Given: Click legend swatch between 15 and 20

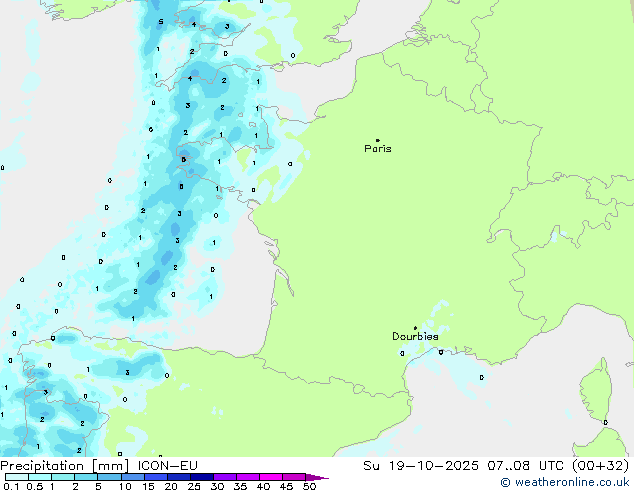Looking at the screenshot, I should [x=156, y=477].
